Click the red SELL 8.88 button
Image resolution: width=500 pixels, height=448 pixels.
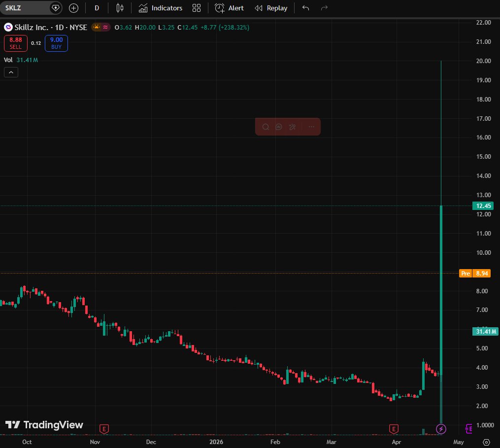15,43
